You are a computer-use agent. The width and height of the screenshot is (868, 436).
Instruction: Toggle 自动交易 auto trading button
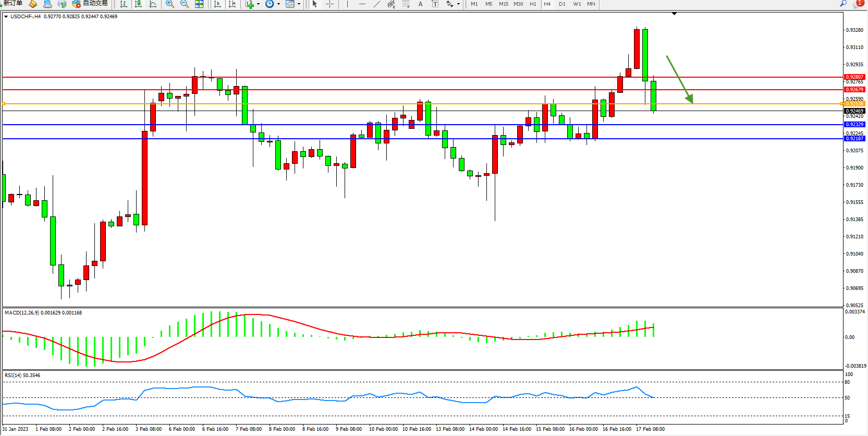[x=90, y=4]
